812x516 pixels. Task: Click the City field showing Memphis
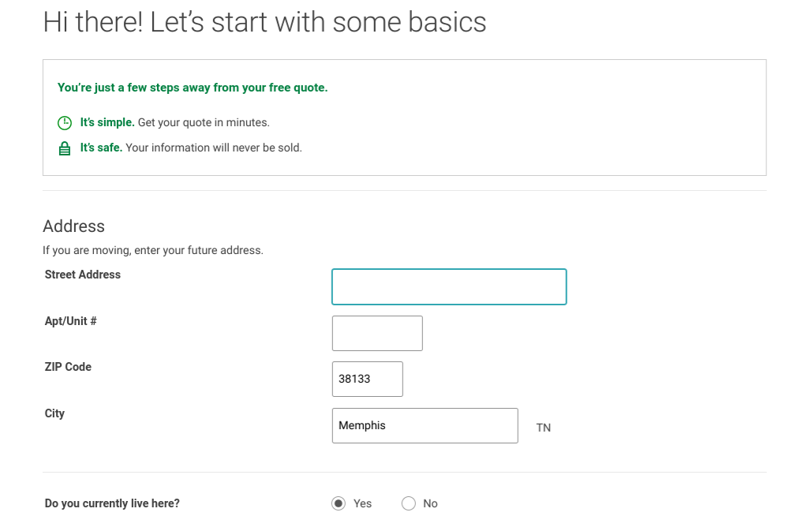tap(425, 425)
